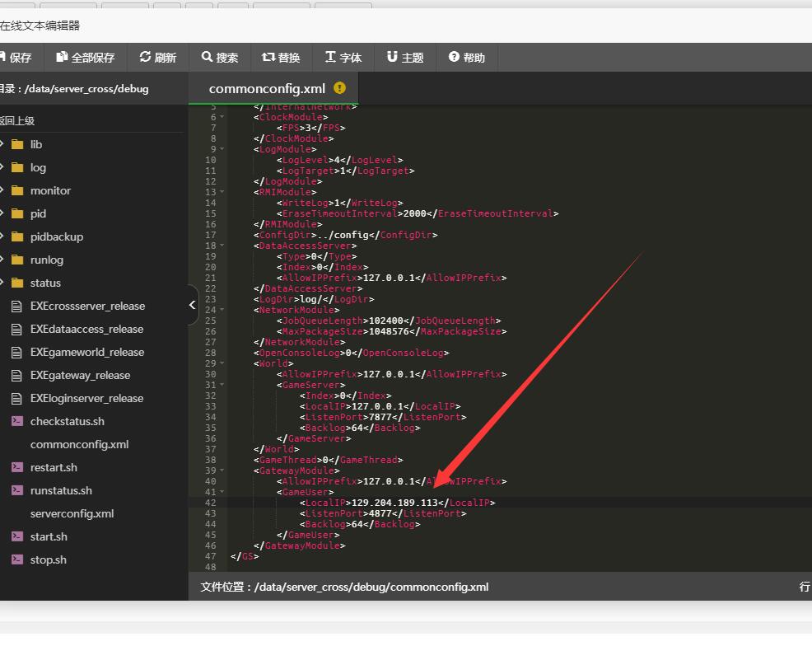Viewport: 812px width, 646px height.
Task: Collapse the file sidebar with arrow handle
Action: pyautogui.click(x=192, y=305)
